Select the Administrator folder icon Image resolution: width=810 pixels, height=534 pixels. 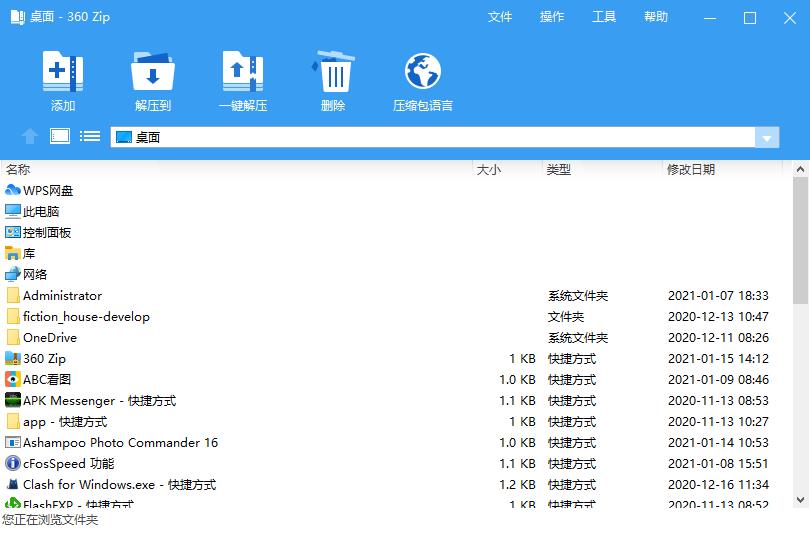pyautogui.click(x=13, y=295)
